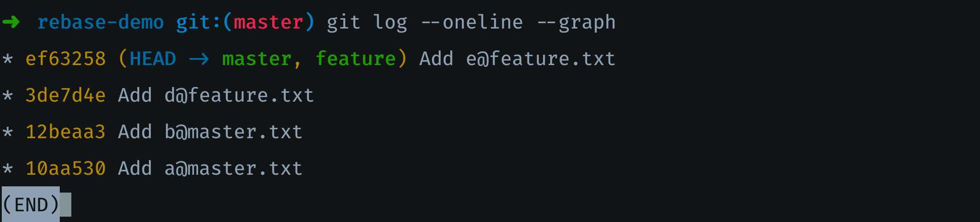Click the graph asterisk beside 10aa530

coord(7,169)
